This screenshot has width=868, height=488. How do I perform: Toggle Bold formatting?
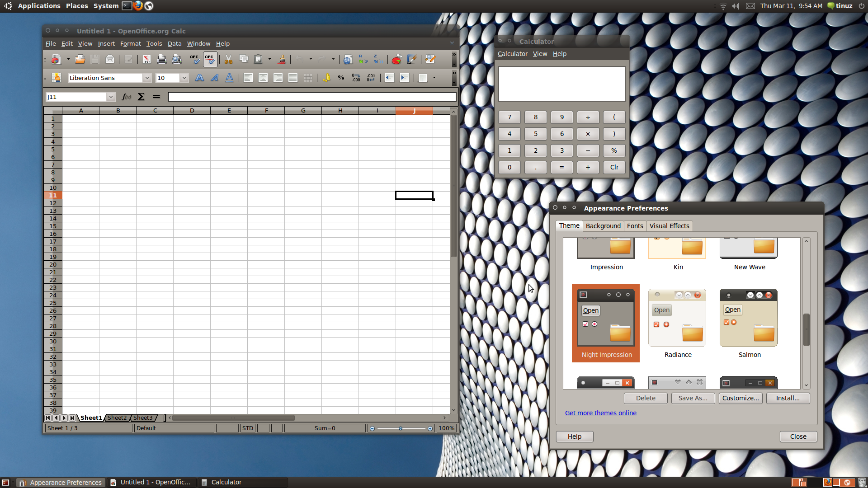click(x=199, y=78)
